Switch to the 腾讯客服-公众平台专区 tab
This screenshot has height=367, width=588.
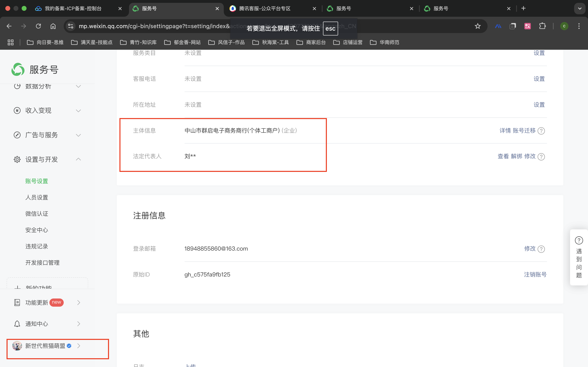pyautogui.click(x=265, y=9)
